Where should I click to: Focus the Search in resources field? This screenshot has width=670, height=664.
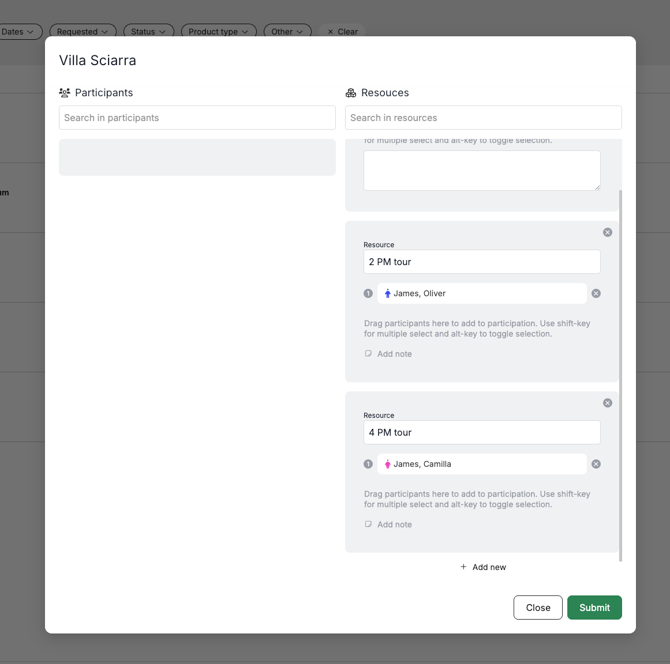[483, 118]
